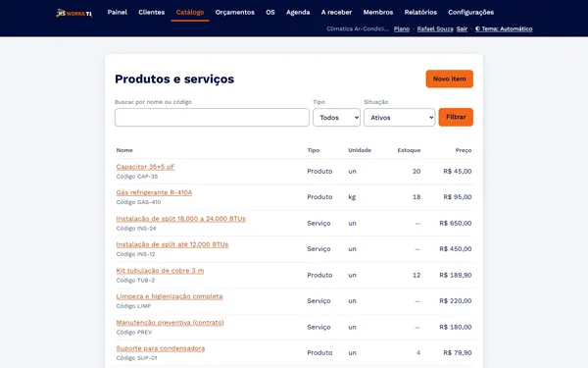The image size is (588, 368).
Task: Click the Tipo column header in table
Action: [314, 150]
